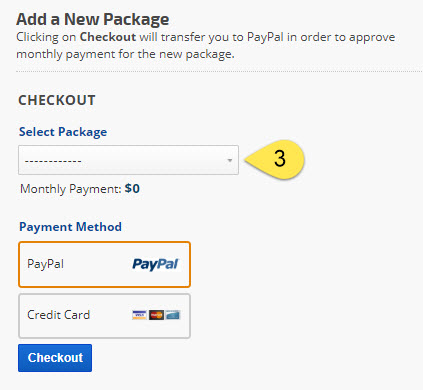Click the CHECKOUT section heading
This screenshot has width=423, height=390.
tap(57, 100)
